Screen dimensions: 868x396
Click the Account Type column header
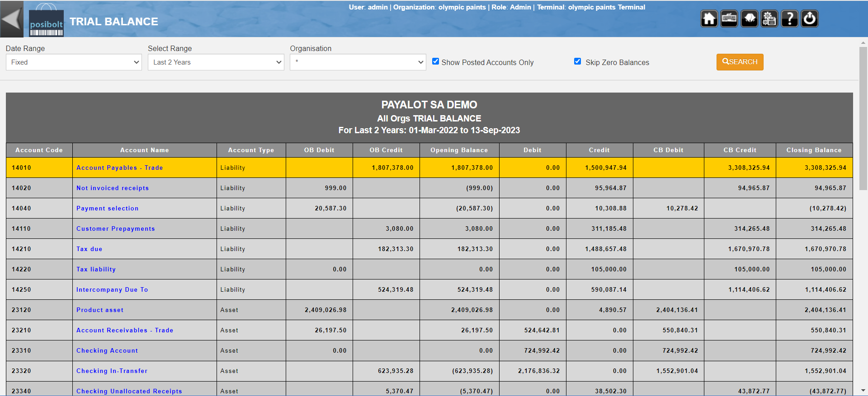[251, 150]
